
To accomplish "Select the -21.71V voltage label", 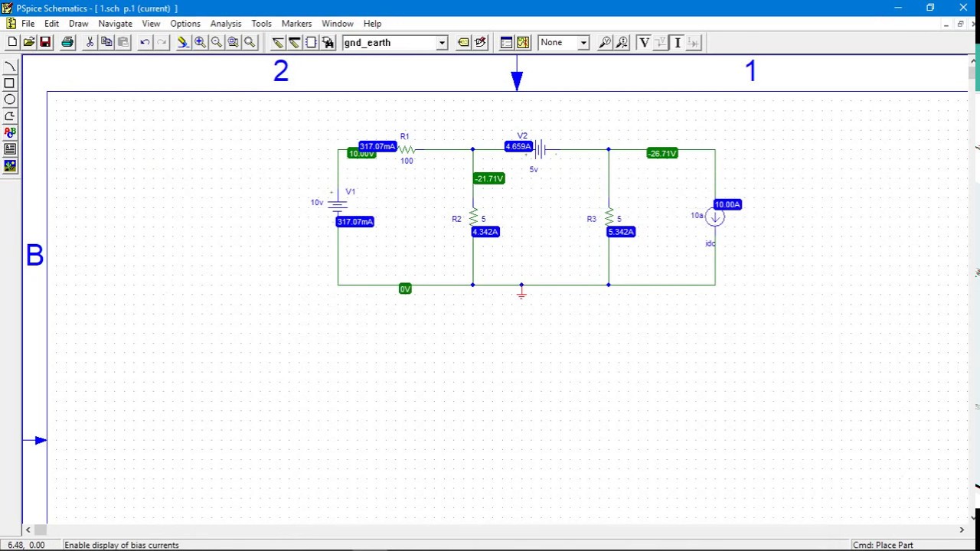I will (x=489, y=178).
